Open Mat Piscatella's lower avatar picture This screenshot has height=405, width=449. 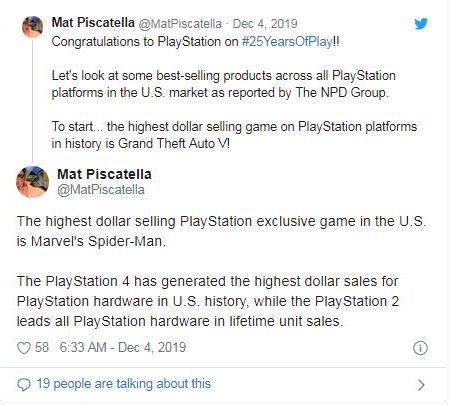[x=32, y=182]
